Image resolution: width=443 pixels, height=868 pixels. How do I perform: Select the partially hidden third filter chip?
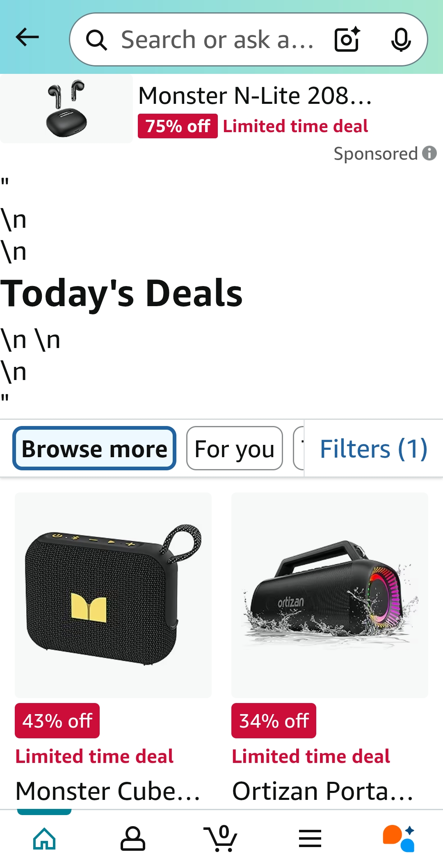(x=299, y=448)
